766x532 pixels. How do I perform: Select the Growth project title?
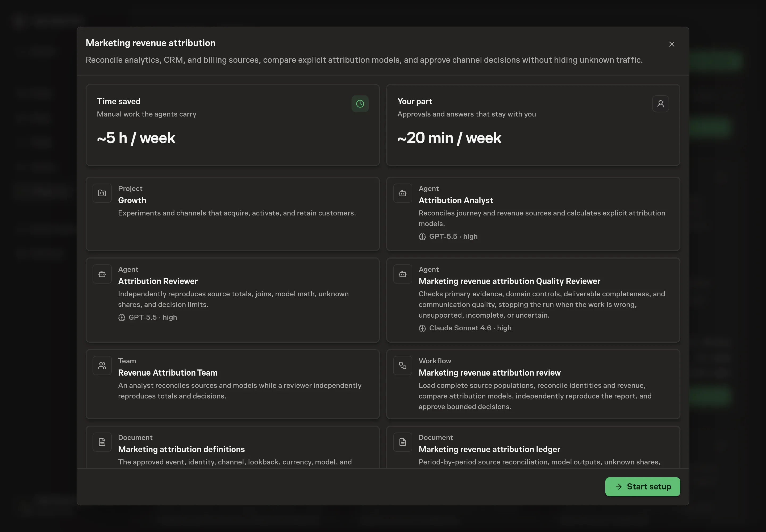pyautogui.click(x=132, y=200)
